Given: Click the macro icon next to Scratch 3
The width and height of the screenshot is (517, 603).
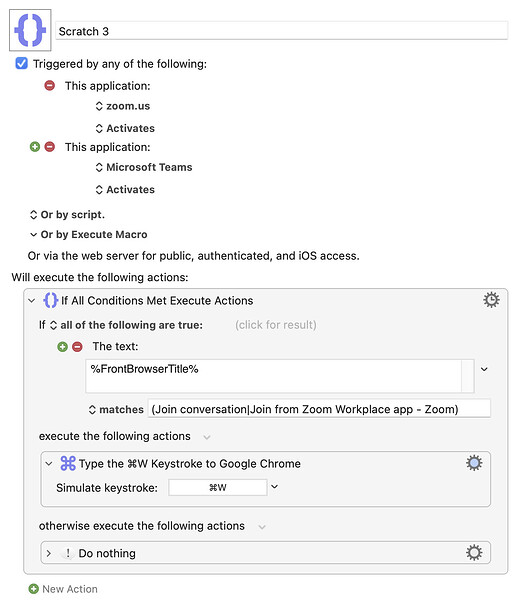Looking at the screenshot, I should pyautogui.click(x=30, y=30).
